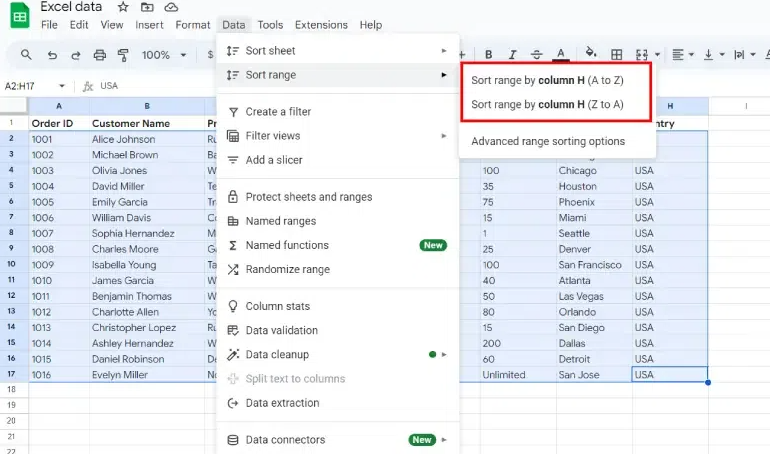Image resolution: width=770 pixels, height=454 pixels.
Task: Open the Extensions menu
Action: [321, 25]
